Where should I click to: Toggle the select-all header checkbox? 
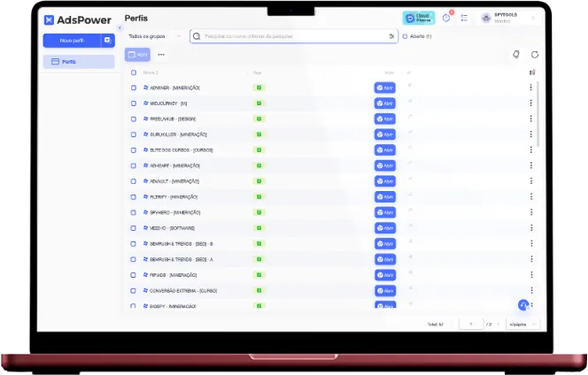pyautogui.click(x=134, y=73)
